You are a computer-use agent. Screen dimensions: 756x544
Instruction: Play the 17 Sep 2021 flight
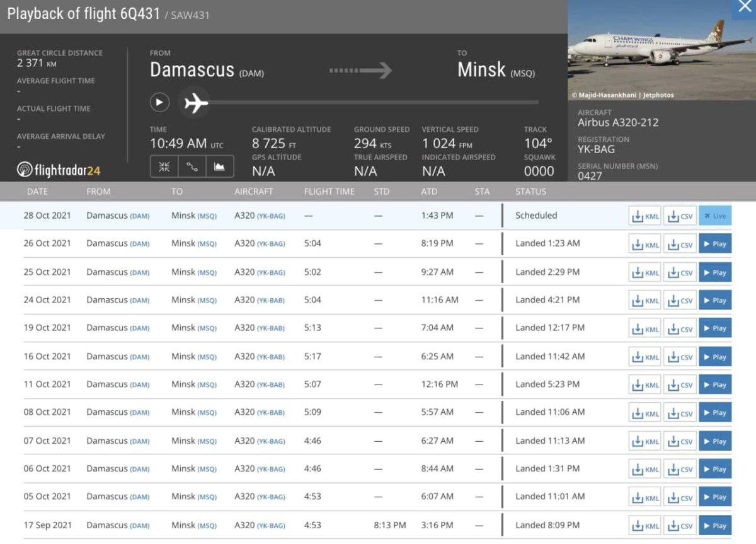click(715, 526)
